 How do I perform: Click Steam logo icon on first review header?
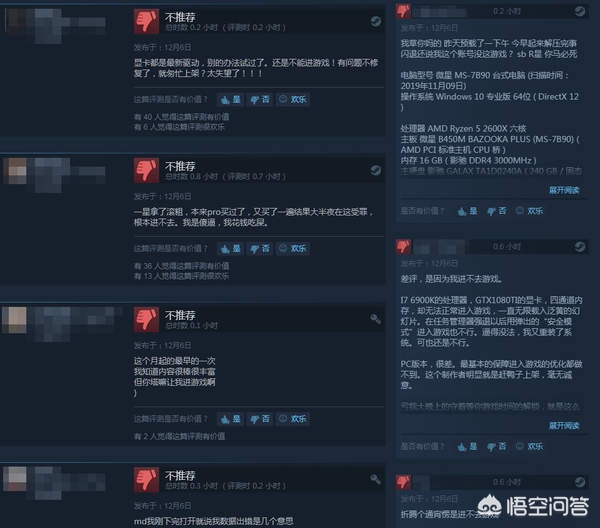pyautogui.click(x=375, y=21)
